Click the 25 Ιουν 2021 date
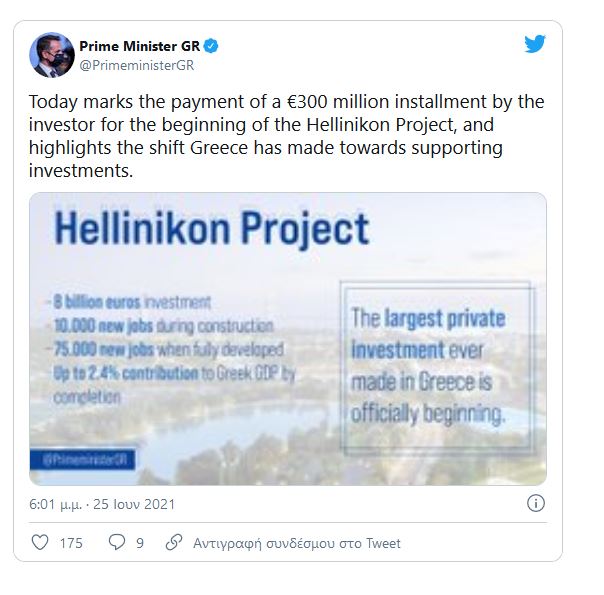 pos(136,504)
